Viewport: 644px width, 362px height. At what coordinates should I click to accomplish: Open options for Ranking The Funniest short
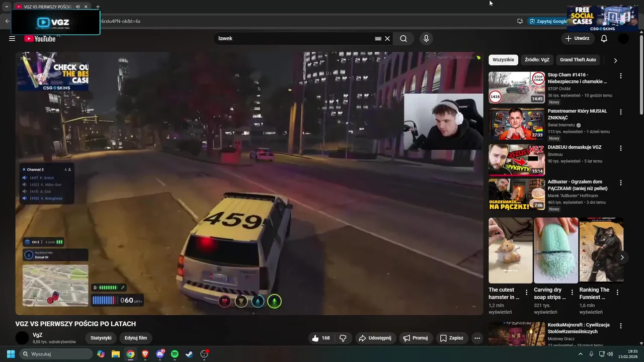tap(617, 292)
